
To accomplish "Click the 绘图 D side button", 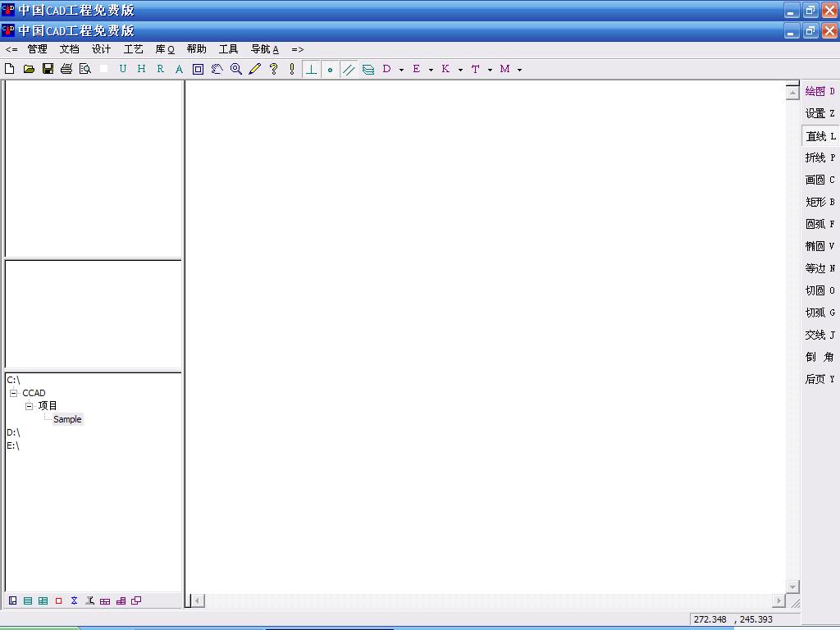I will (x=819, y=91).
